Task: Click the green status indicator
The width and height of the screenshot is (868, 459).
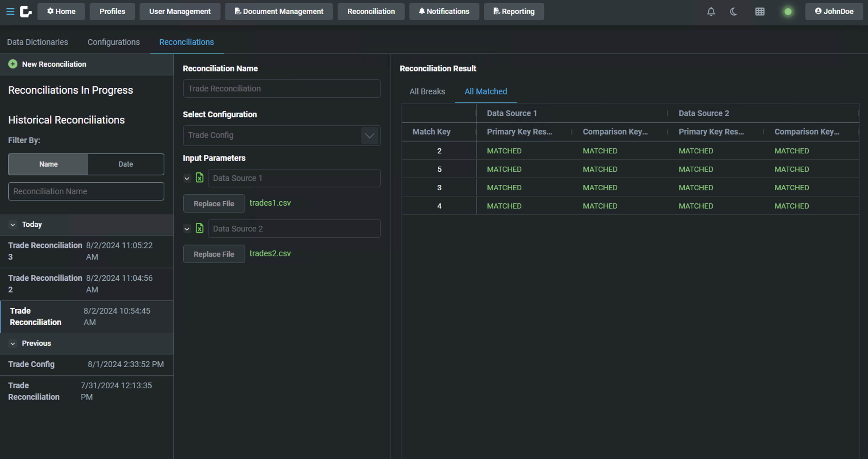Action: click(788, 12)
